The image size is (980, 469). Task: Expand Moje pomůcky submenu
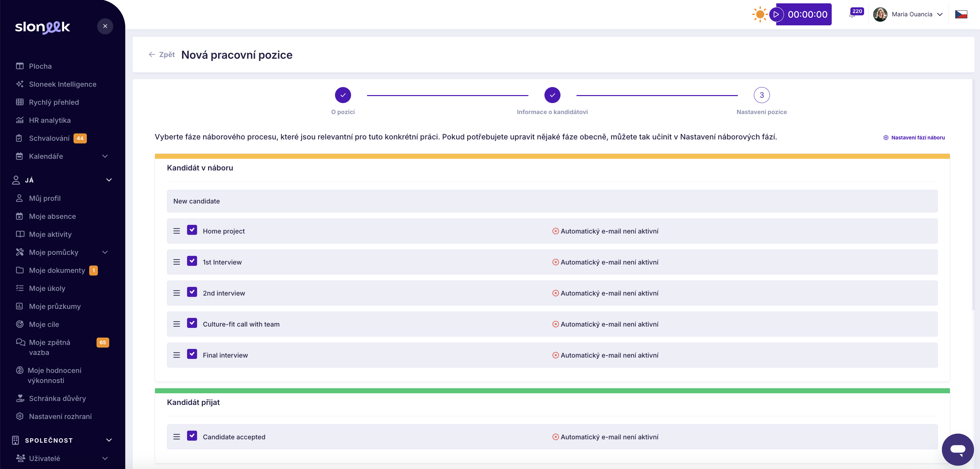pyautogui.click(x=105, y=253)
